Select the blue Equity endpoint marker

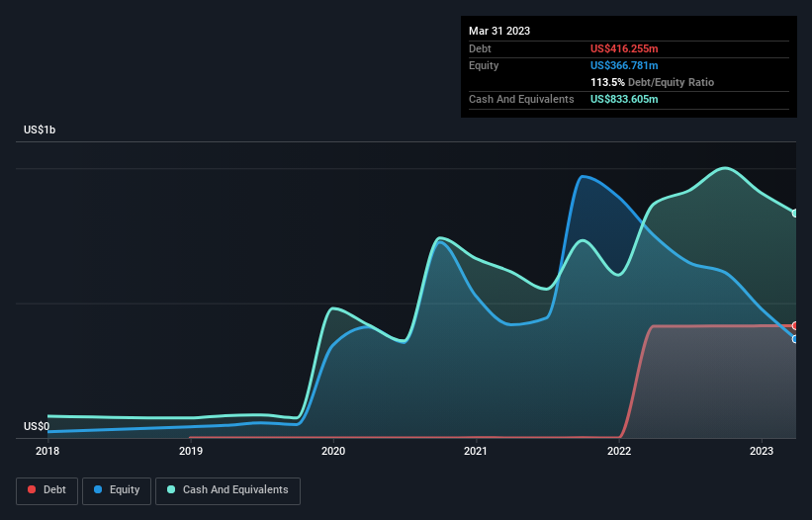(x=795, y=339)
